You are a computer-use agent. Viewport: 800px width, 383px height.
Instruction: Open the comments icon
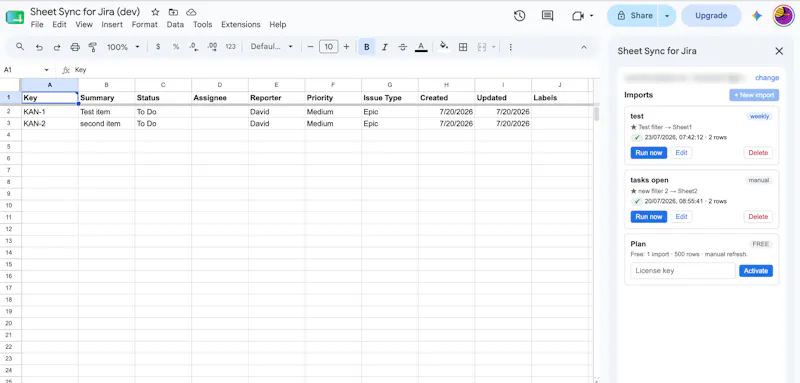pos(547,16)
